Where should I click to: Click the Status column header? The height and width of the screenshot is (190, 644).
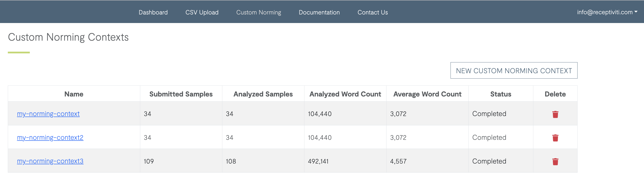[x=501, y=94]
